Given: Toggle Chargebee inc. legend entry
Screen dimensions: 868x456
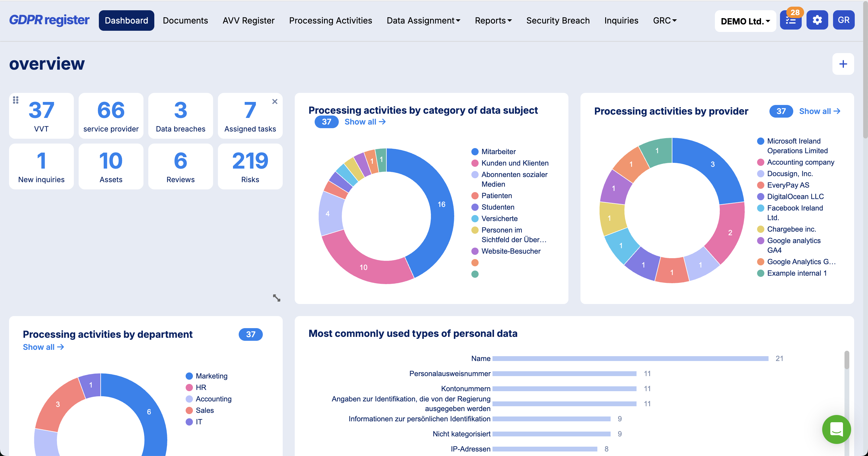Looking at the screenshot, I should 787,229.
